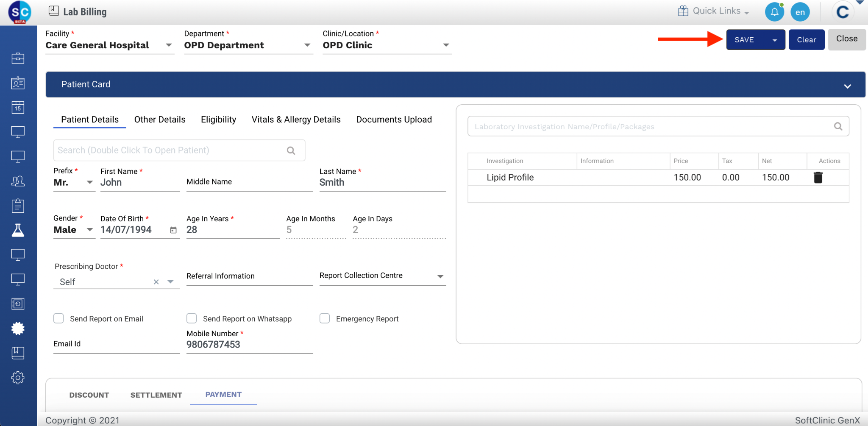Collapse the Patient Card panel
The height and width of the screenshot is (426, 868).
(847, 86)
